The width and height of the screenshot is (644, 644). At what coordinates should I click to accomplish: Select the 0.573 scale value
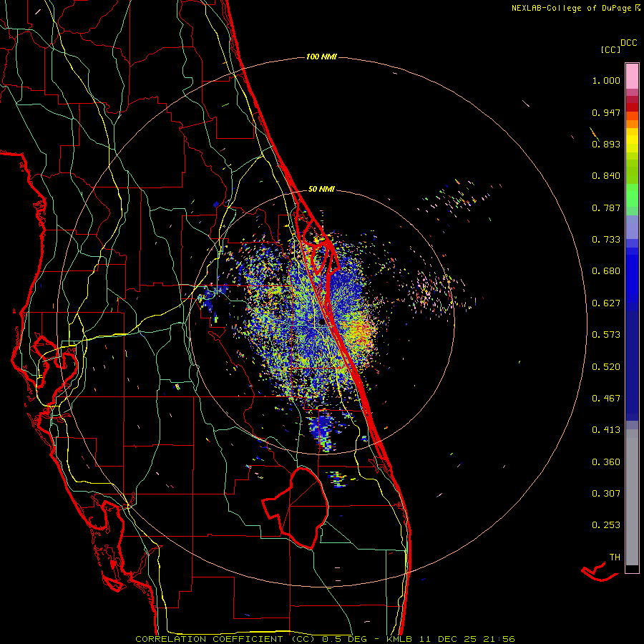click(x=606, y=335)
